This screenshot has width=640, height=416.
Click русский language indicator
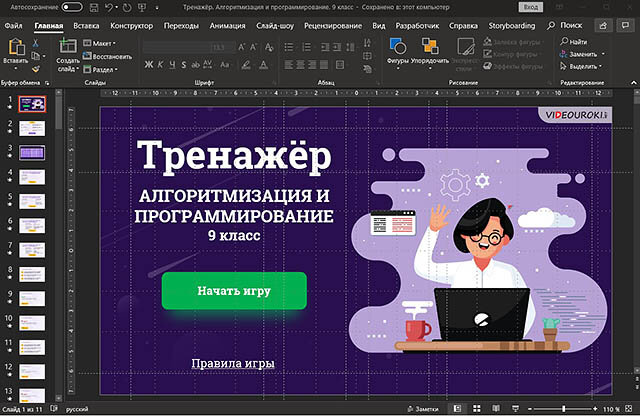[77, 409]
